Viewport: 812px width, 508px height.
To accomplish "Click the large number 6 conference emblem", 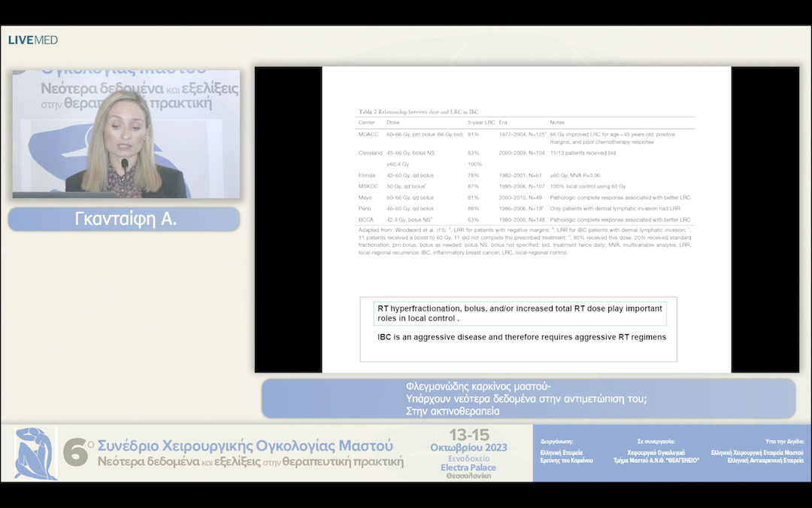I will pos(76,452).
